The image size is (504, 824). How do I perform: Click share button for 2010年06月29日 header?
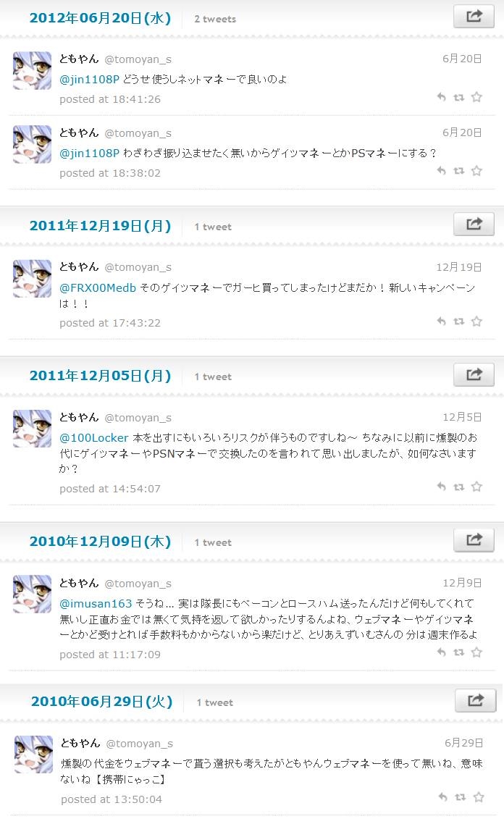point(475,700)
